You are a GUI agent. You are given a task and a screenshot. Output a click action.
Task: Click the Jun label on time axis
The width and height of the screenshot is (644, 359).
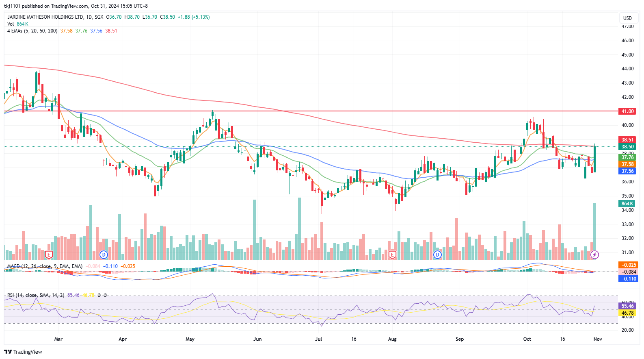pyautogui.click(x=257, y=339)
